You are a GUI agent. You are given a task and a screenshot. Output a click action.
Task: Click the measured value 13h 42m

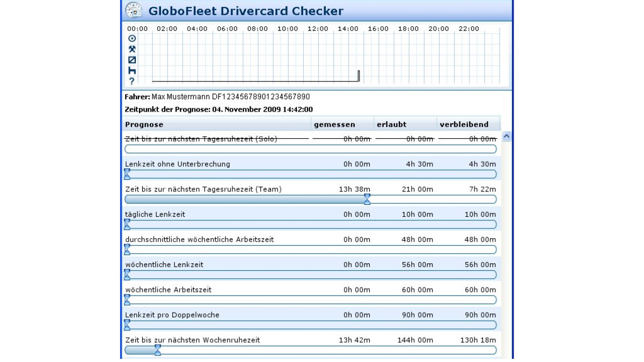point(355,341)
